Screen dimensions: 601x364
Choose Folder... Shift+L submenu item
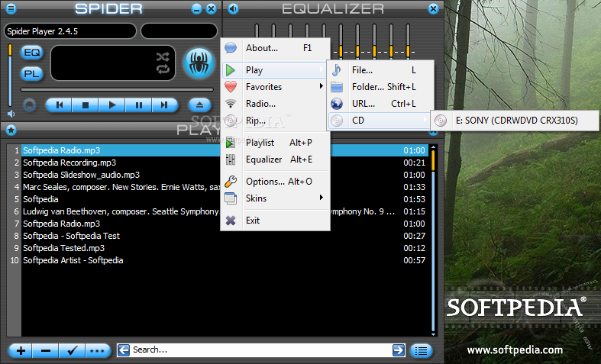(381, 87)
